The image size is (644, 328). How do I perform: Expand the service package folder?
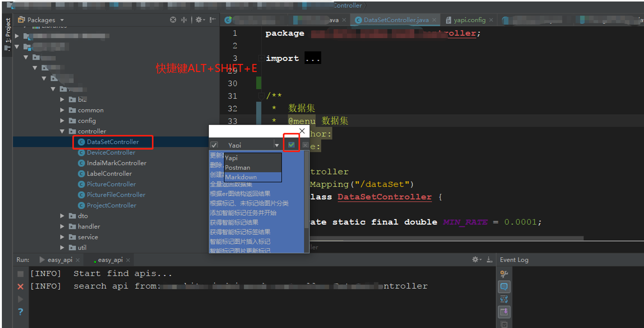pos(62,237)
